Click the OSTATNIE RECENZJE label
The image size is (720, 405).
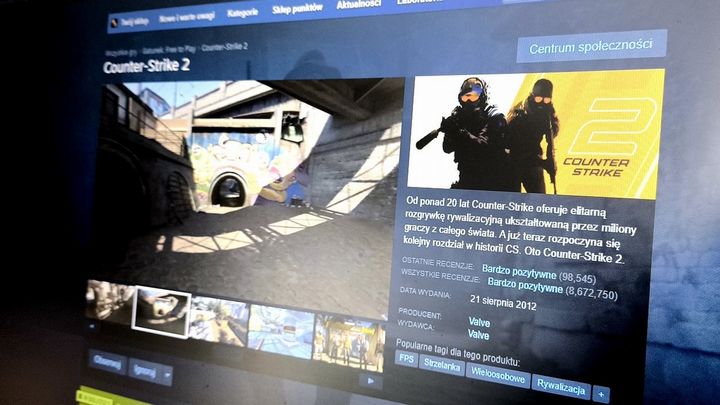(x=438, y=263)
